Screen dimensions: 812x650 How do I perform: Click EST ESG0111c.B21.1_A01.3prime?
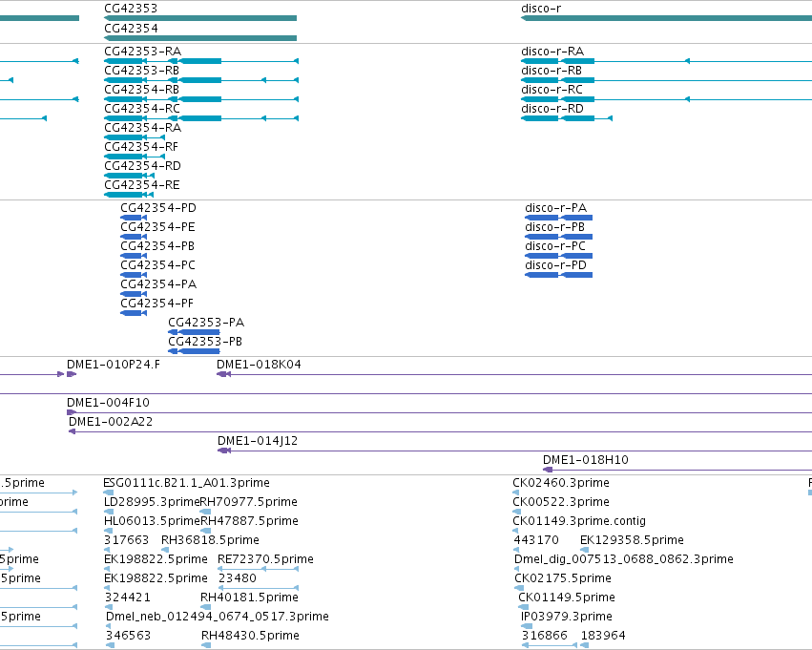tap(108, 493)
